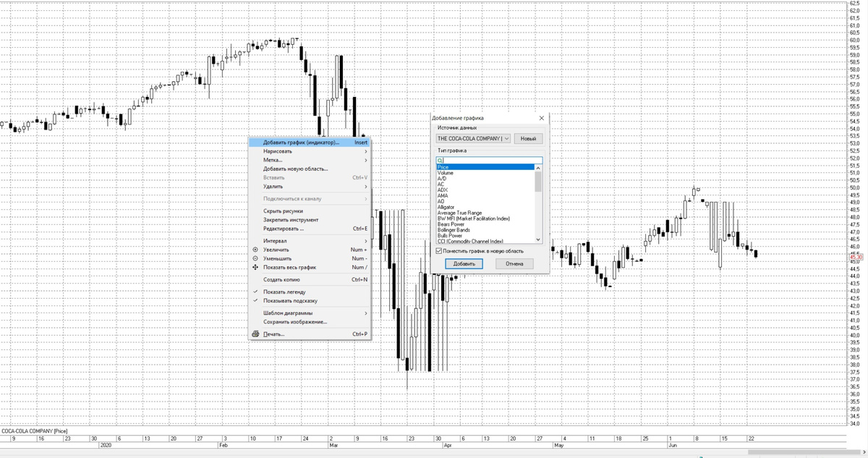
Task: Toggle Показывать подсказку check item
Action: click(310, 300)
